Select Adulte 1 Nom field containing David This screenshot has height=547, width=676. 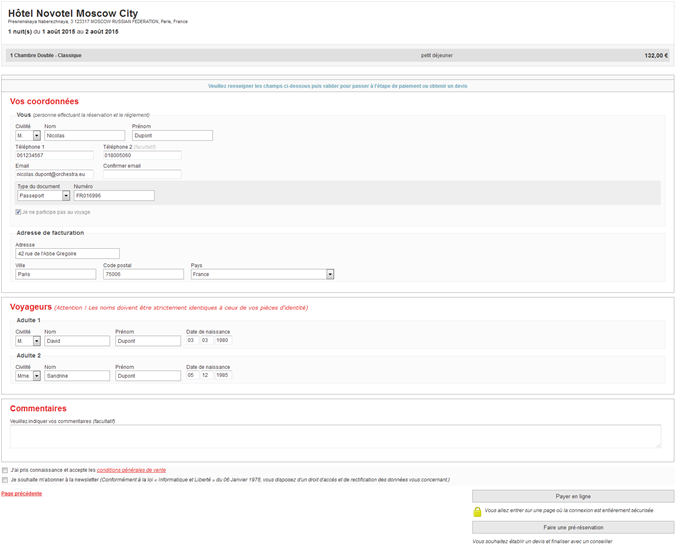(x=76, y=341)
